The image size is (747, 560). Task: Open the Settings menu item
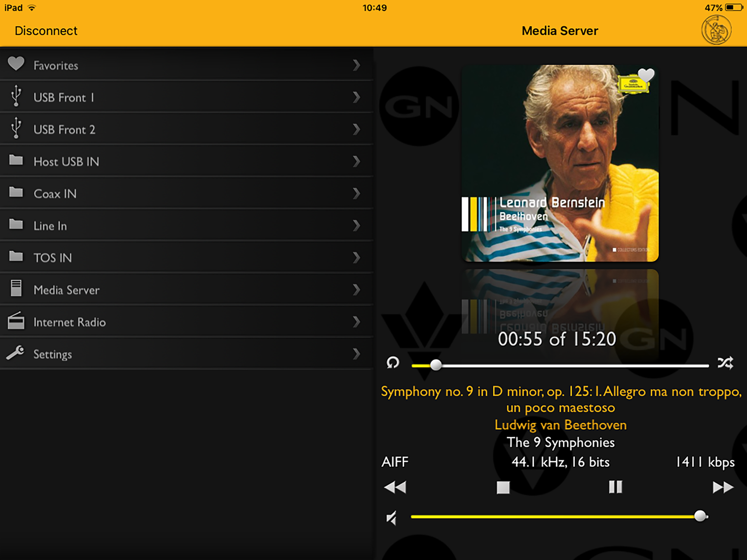(x=186, y=354)
